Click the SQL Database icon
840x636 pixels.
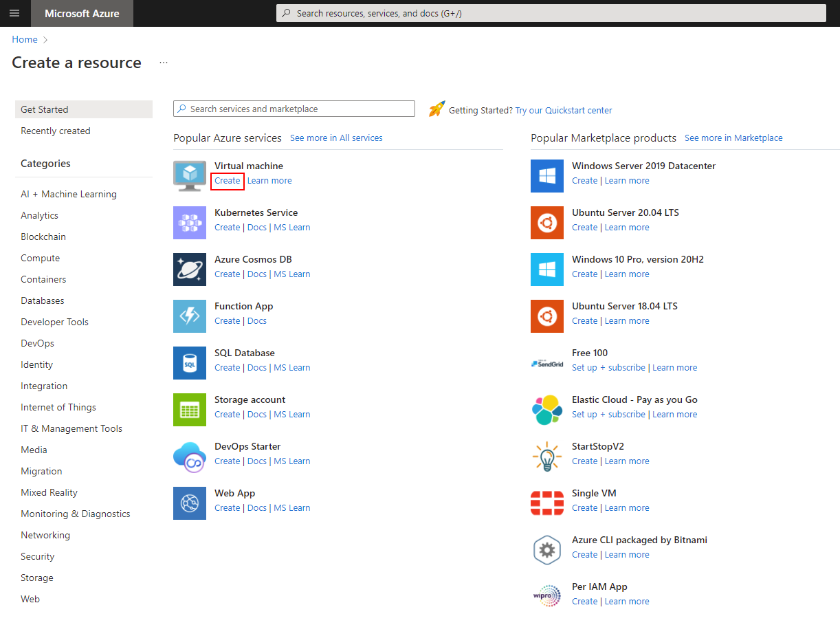tap(190, 363)
